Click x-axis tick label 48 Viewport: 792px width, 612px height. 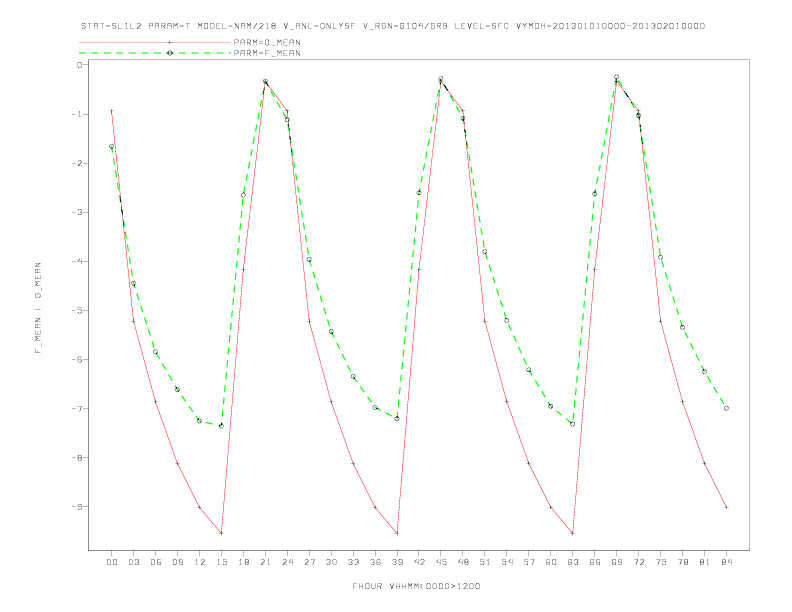click(x=463, y=562)
